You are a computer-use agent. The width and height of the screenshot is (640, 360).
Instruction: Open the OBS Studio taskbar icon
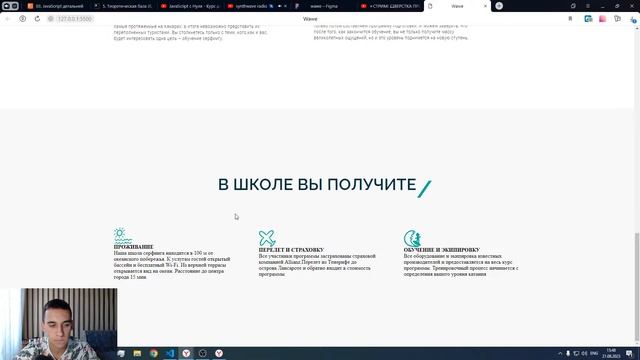tap(202, 353)
